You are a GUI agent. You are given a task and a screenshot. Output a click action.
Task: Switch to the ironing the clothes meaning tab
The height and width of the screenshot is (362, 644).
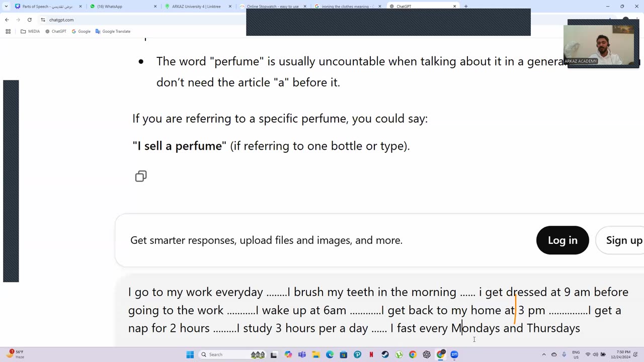(x=348, y=7)
